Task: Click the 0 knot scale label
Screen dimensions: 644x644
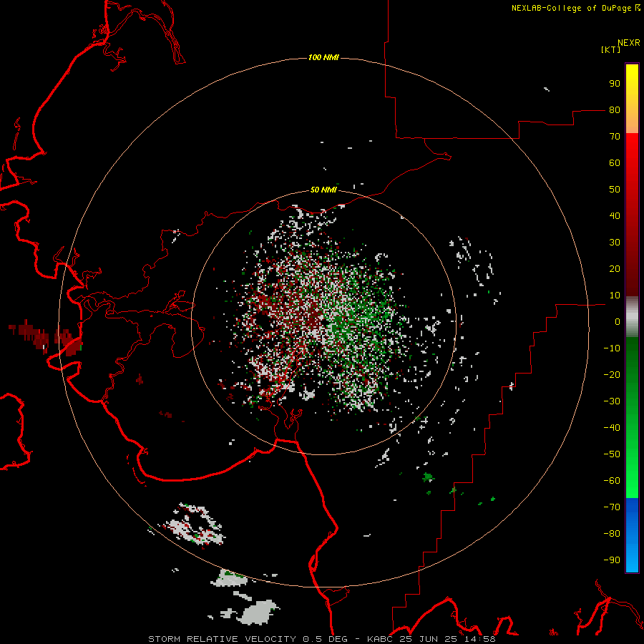Action: point(618,322)
